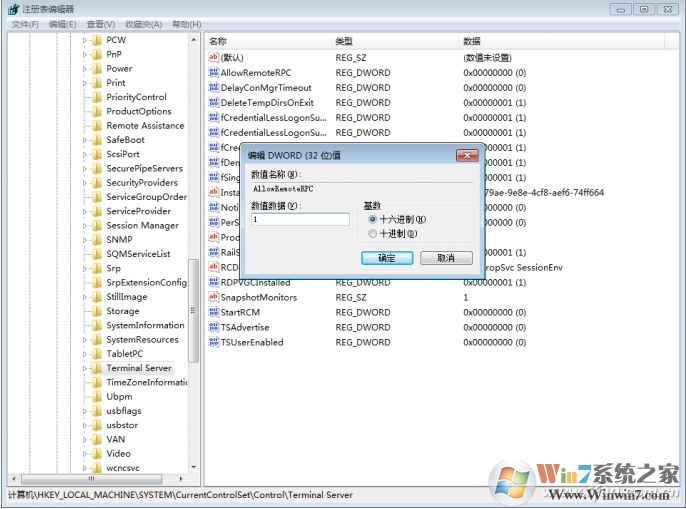The height and width of the screenshot is (509, 686).
Task: Click the TSAdvertise DWORD icon
Action: (x=214, y=327)
